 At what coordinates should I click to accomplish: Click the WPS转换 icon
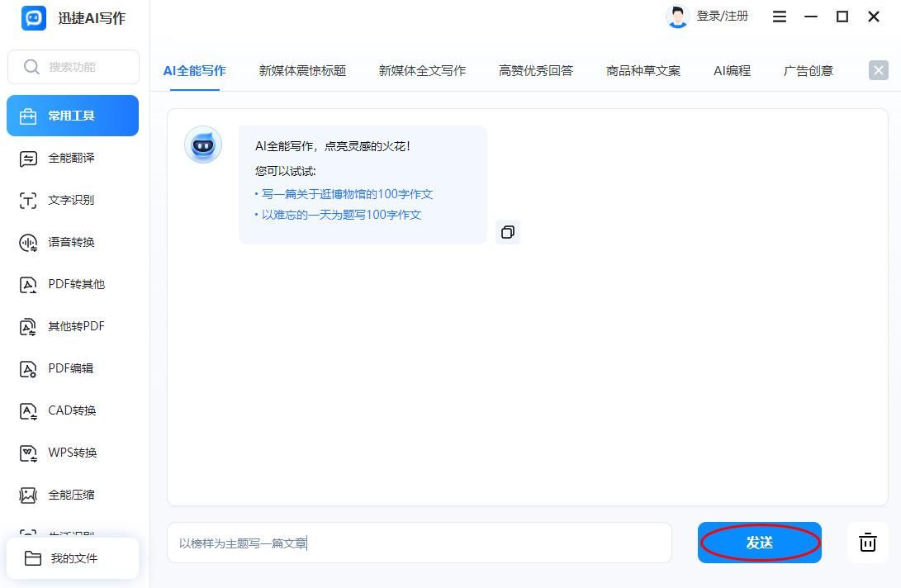(x=28, y=453)
